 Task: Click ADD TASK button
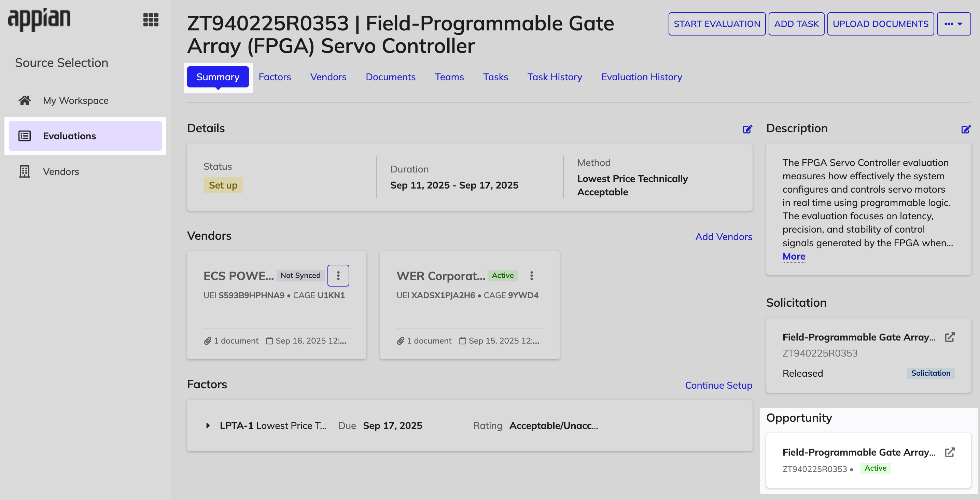[796, 24]
